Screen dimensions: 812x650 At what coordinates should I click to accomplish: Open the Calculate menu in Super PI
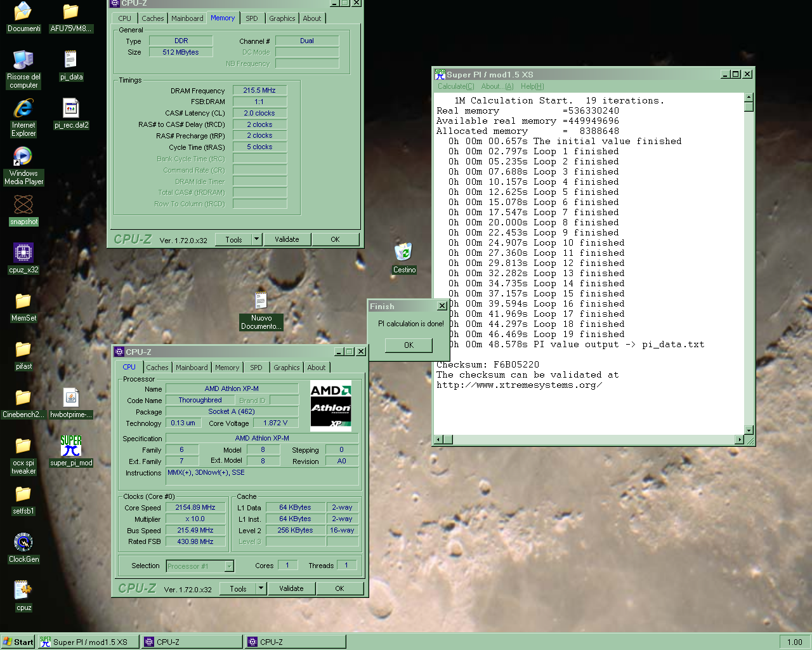[x=455, y=86]
